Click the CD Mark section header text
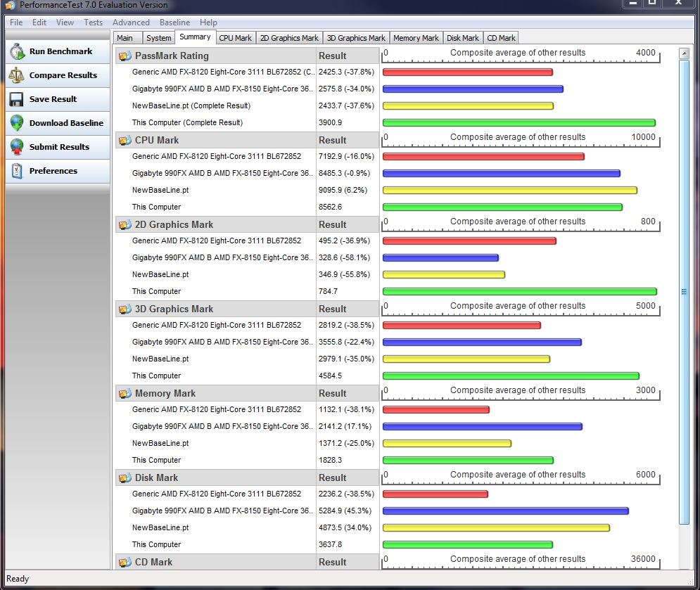 click(x=153, y=562)
